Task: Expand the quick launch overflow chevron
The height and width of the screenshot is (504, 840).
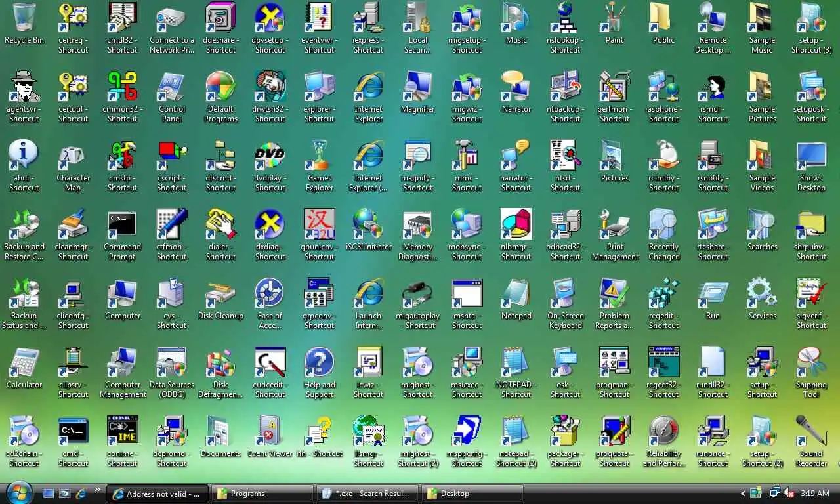Action: 98,490
